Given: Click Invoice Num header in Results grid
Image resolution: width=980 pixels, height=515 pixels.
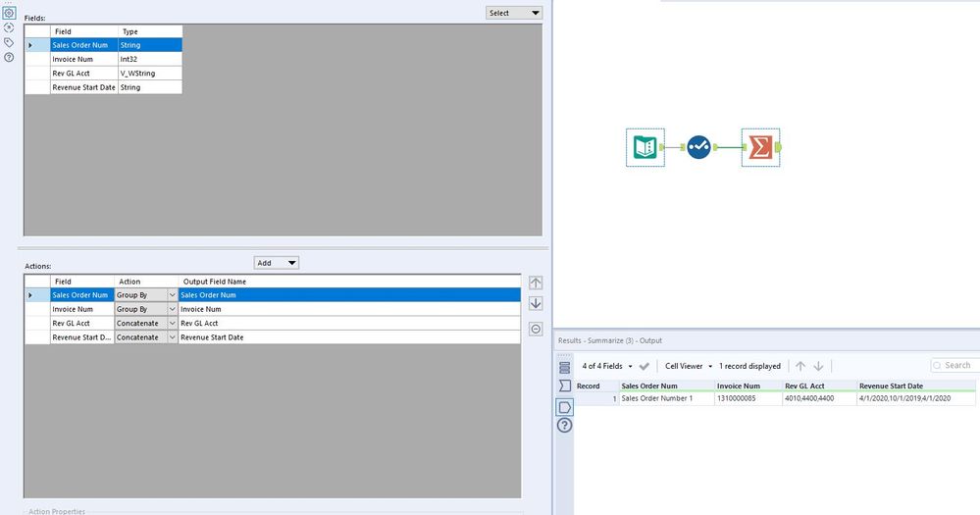Looking at the screenshot, I should [748, 386].
